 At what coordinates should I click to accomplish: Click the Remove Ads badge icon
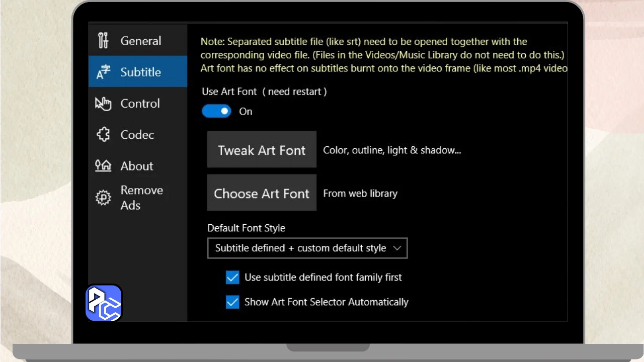coord(103,198)
